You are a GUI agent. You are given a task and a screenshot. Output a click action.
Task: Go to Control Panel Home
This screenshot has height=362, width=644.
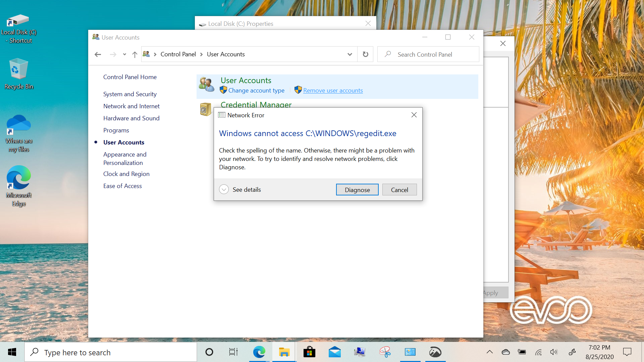130,77
